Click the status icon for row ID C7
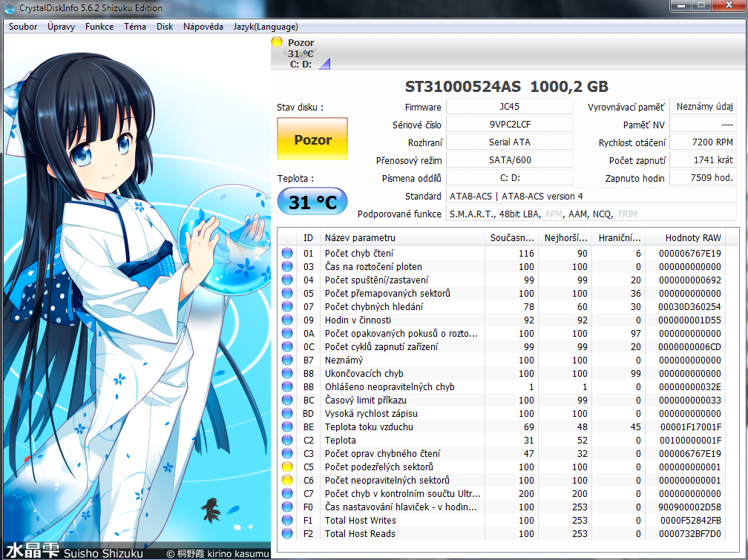 point(287,494)
